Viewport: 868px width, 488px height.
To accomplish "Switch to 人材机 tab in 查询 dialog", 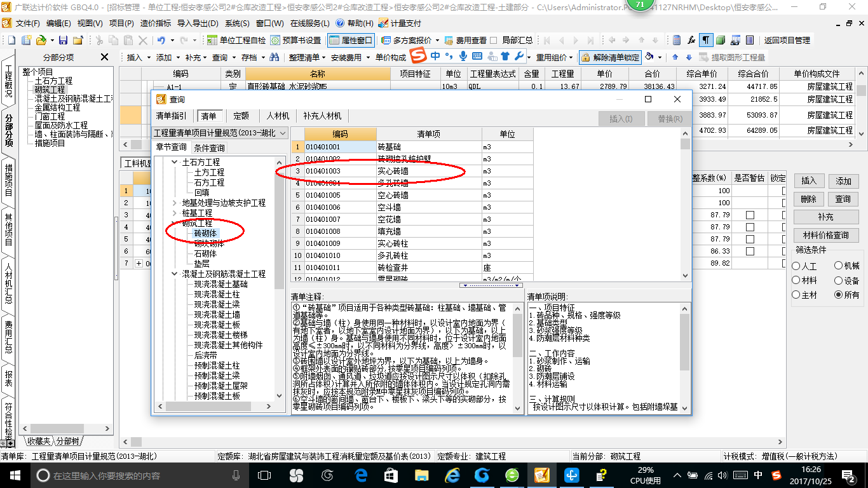I will [x=278, y=116].
